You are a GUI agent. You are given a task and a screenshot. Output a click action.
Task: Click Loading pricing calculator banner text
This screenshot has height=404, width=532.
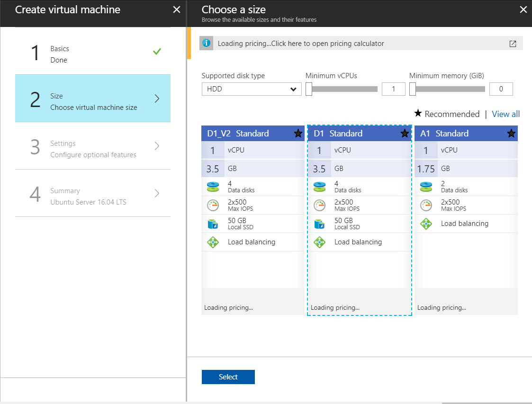pos(301,44)
